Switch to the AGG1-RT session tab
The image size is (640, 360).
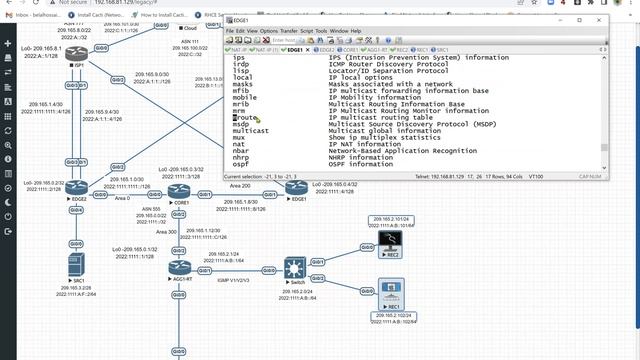point(374,50)
